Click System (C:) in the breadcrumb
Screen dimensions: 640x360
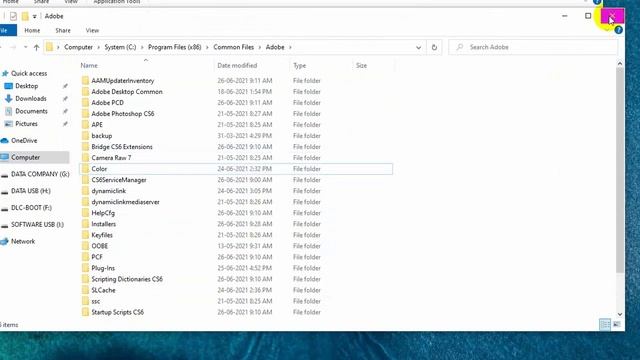pos(120,47)
